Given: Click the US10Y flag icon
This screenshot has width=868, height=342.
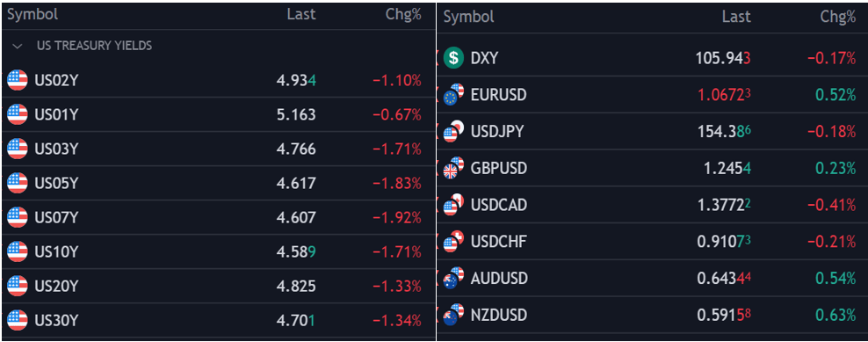Looking at the screenshot, I should 18,251.
